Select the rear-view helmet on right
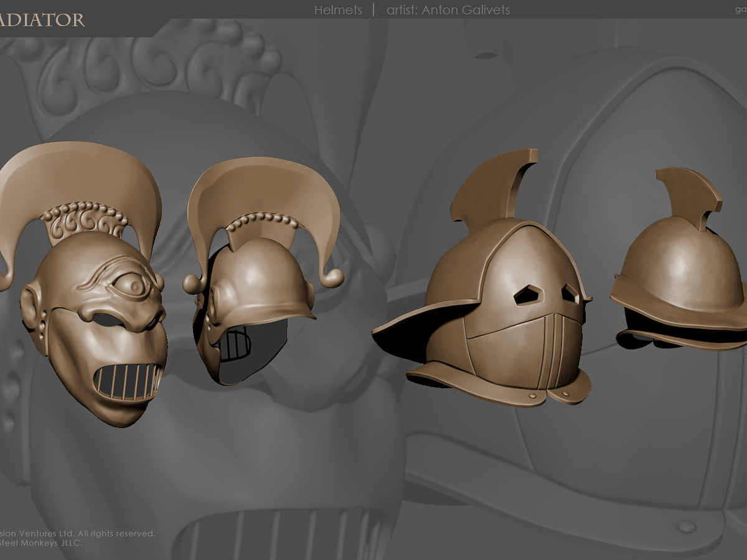This screenshot has width=747, height=560. tap(679, 259)
